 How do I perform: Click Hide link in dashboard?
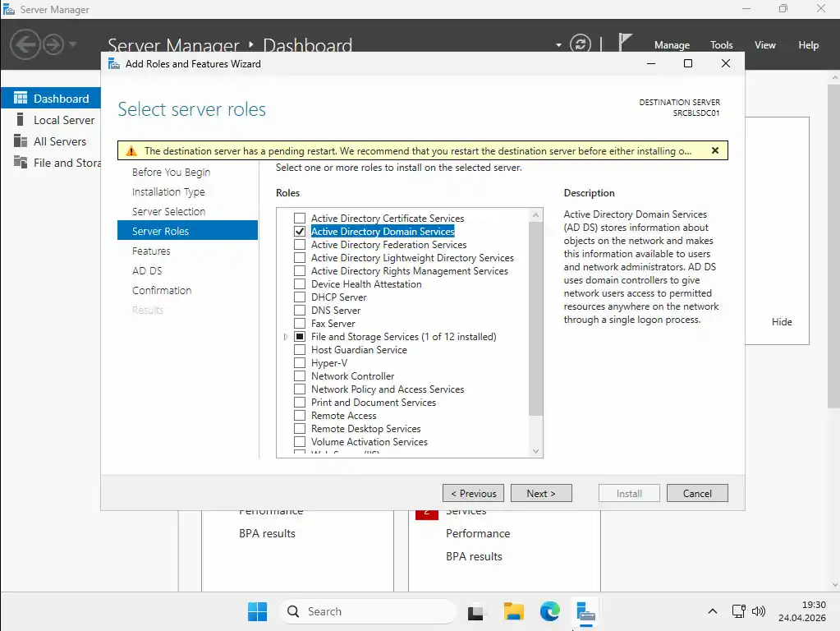coord(782,322)
